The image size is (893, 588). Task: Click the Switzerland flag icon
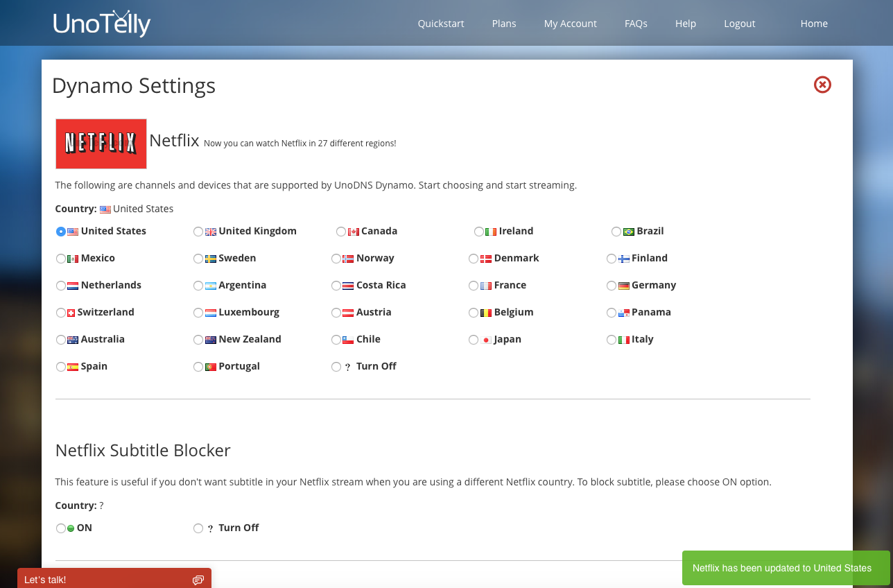tap(71, 313)
